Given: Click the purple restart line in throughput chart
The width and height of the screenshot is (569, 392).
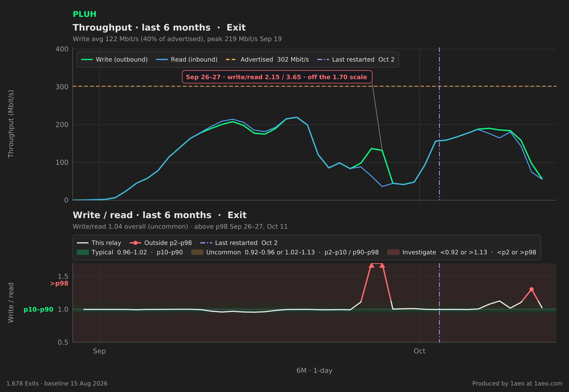Looking at the screenshot, I should (x=439, y=124).
